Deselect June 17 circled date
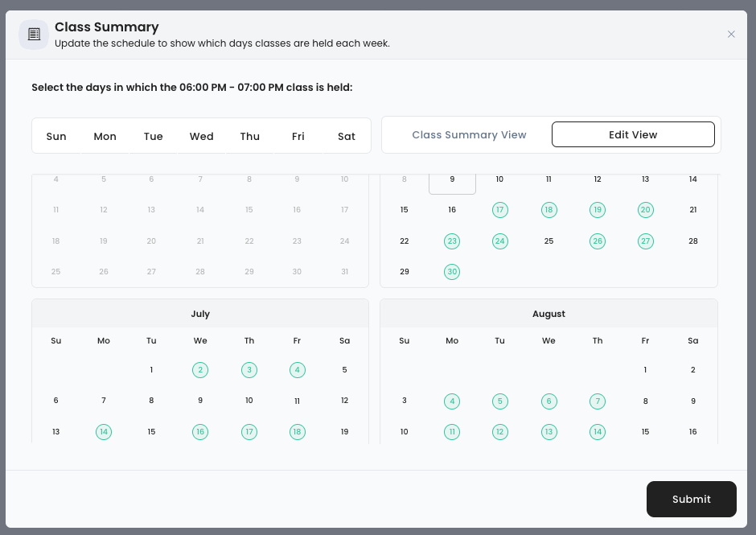The height and width of the screenshot is (535, 756). coord(500,210)
